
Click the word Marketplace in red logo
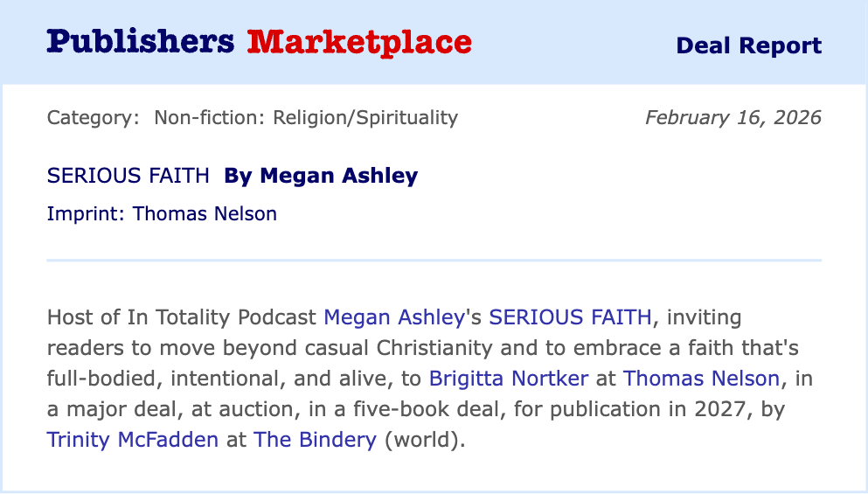(359, 43)
